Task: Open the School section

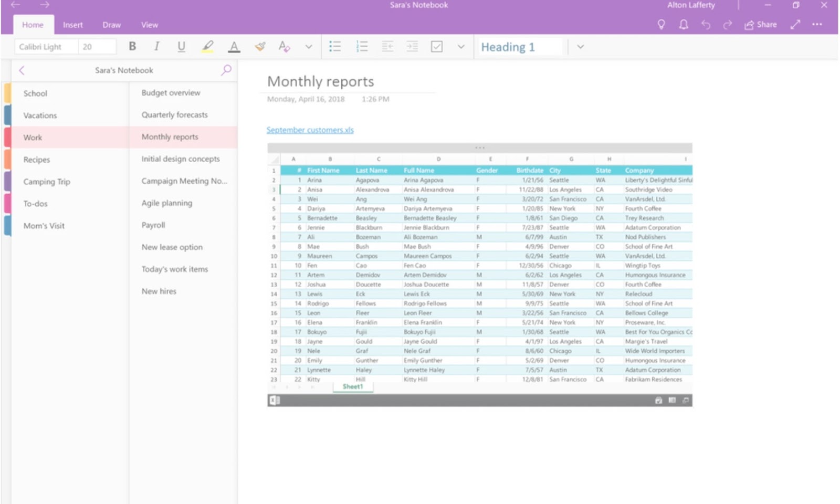Action: click(70, 93)
